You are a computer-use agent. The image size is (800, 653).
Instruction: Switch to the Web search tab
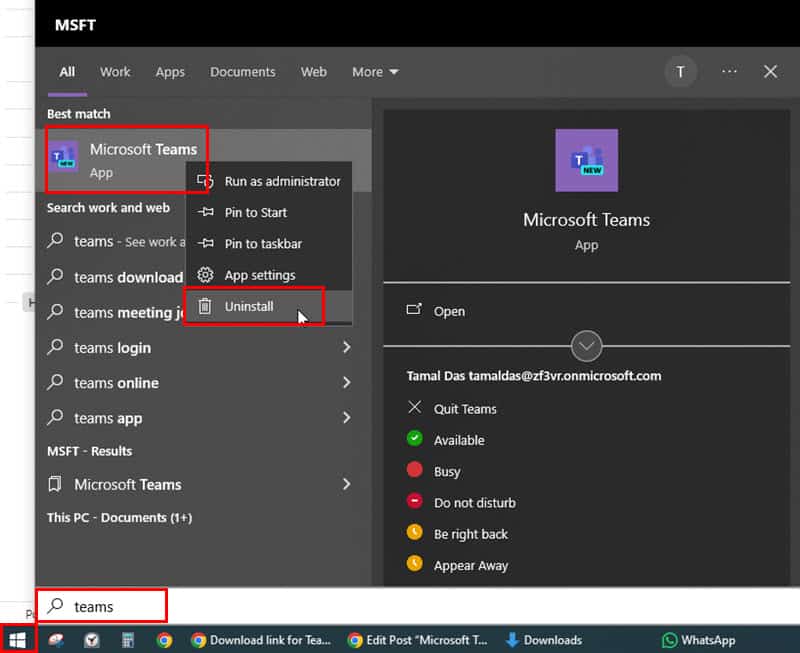click(x=313, y=72)
